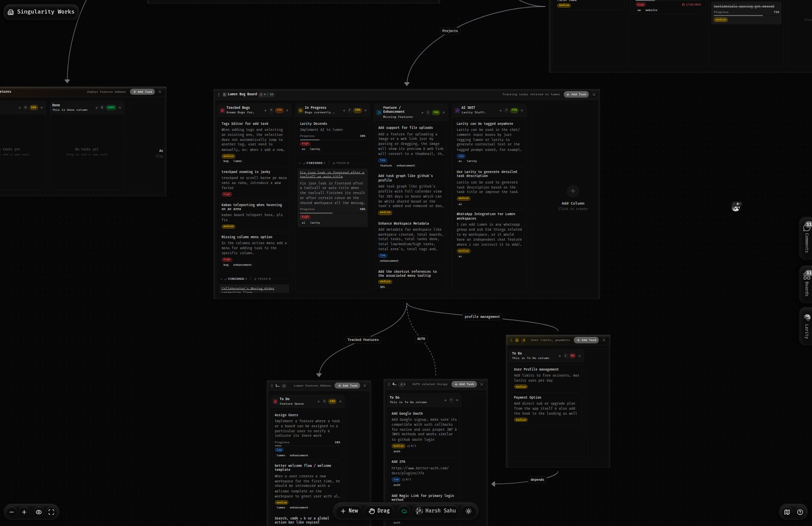Add Task on AUTH related thingy board

464,384
